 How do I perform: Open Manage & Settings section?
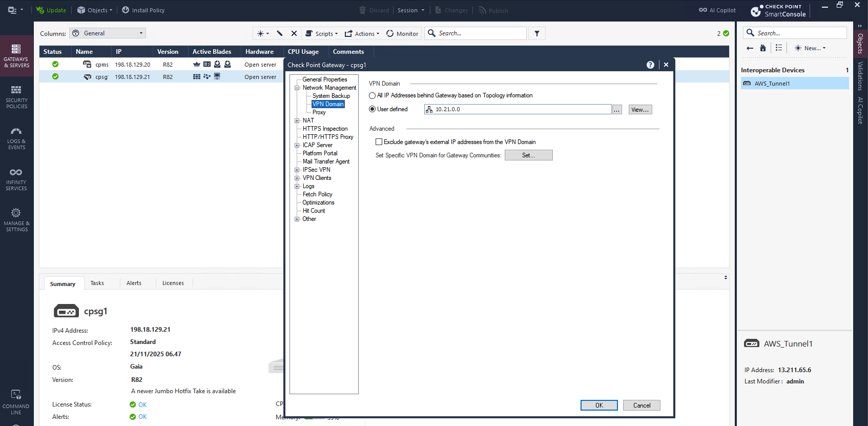16,220
